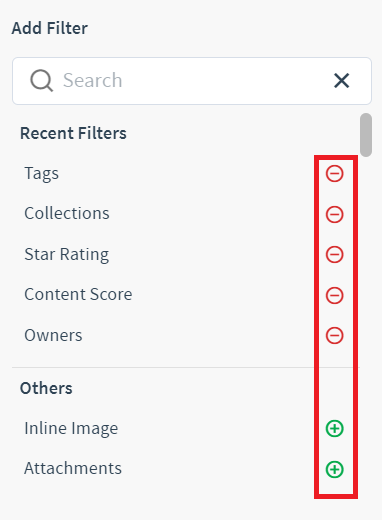Select the Tags filter entry
The height and width of the screenshot is (520, 383).
click(42, 174)
